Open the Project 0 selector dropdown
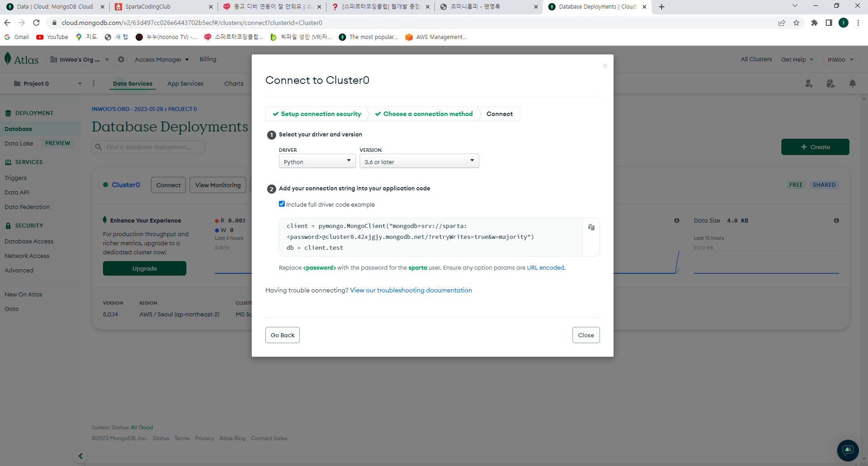The width and height of the screenshot is (868, 466). (x=48, y=83)
